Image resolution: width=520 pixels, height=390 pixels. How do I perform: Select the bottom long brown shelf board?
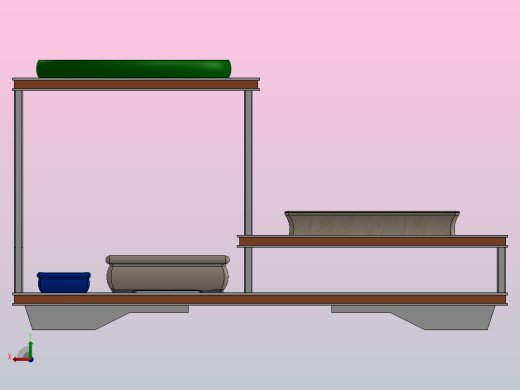tap(260, 299)
